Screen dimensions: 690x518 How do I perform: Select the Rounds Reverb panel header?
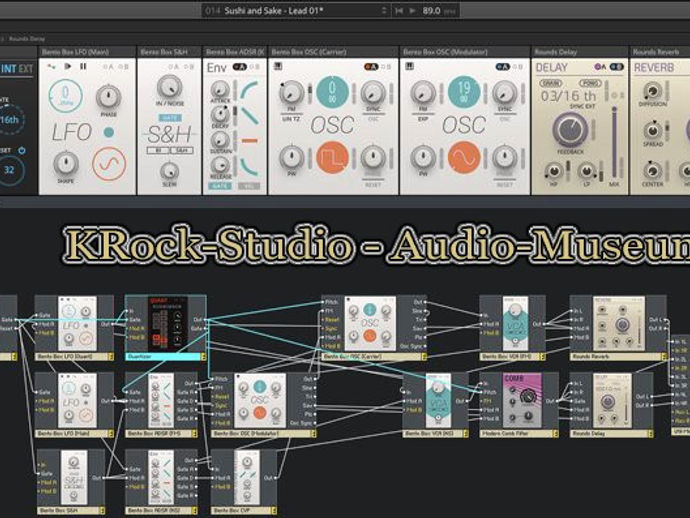660,52
